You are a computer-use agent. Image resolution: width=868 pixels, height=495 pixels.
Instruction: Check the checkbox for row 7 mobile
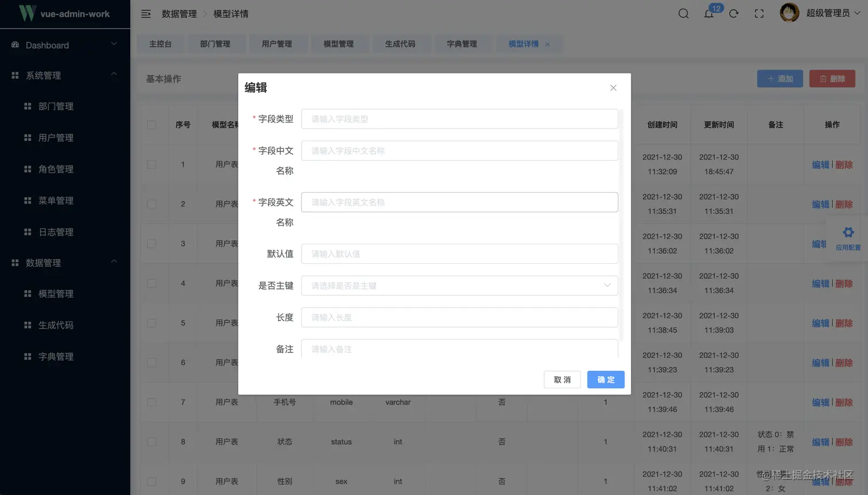tap(150, 402)
